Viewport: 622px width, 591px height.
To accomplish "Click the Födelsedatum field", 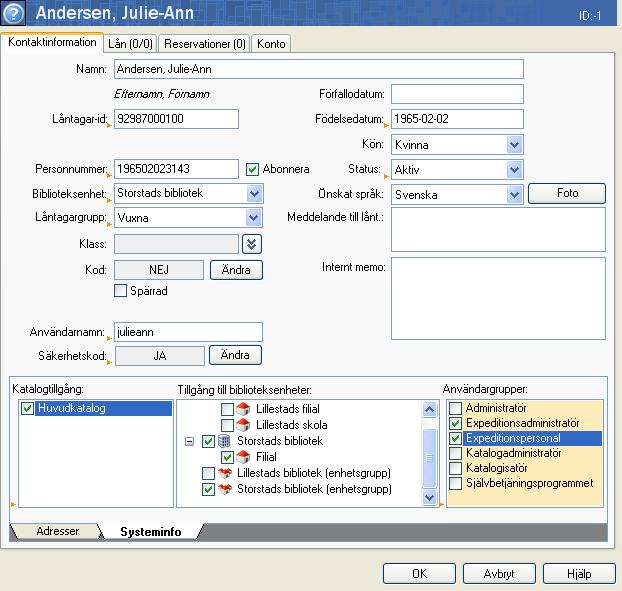I will pyautogui.click(x=457, y=119).
